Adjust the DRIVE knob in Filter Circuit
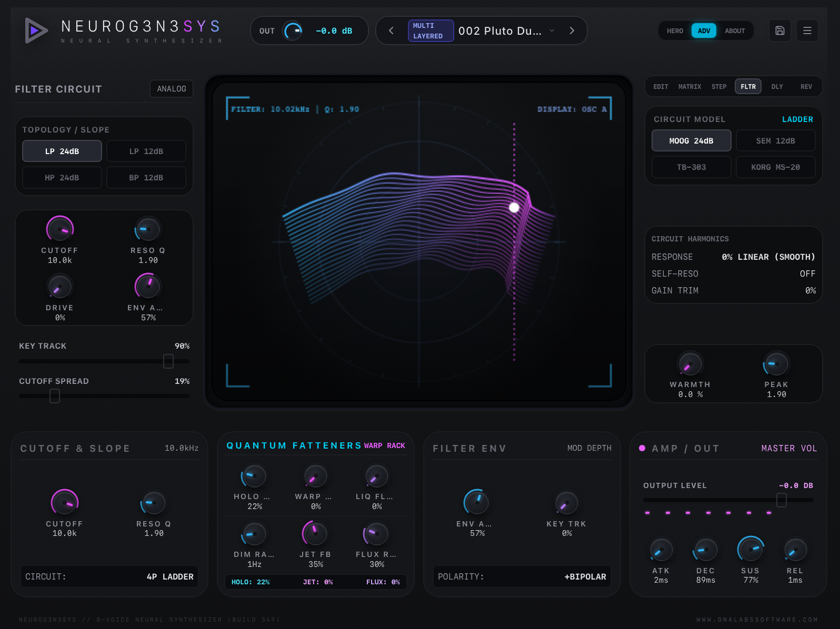Viewport: 840px width, 629px height. tap(59, 287)
